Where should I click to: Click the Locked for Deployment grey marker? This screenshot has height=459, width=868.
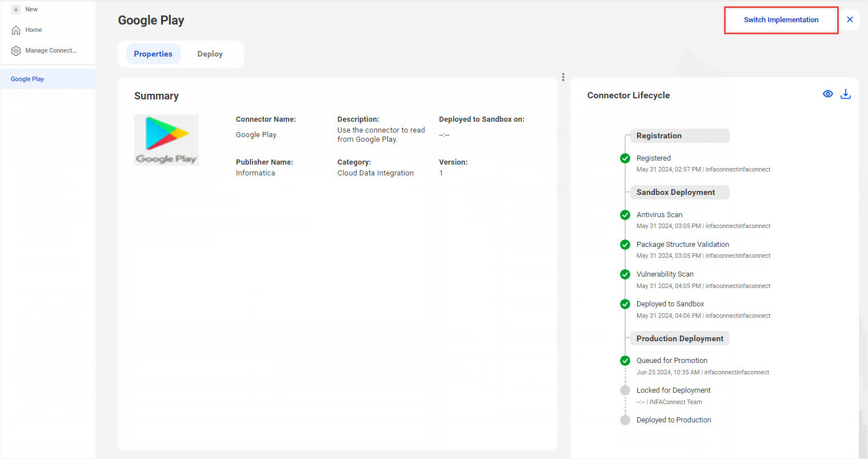(x=625, y=390)
